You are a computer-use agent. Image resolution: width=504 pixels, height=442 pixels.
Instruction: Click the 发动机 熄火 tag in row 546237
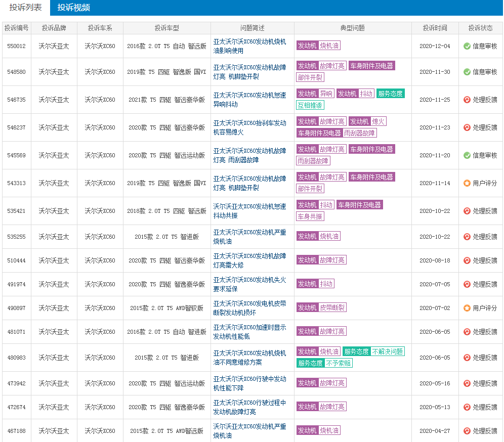coord(367,121)
